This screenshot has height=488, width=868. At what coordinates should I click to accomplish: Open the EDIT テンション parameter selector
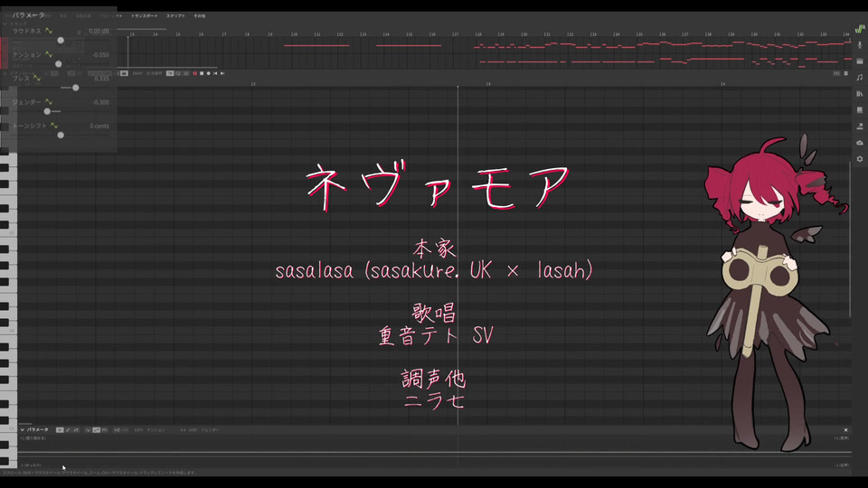149,430
